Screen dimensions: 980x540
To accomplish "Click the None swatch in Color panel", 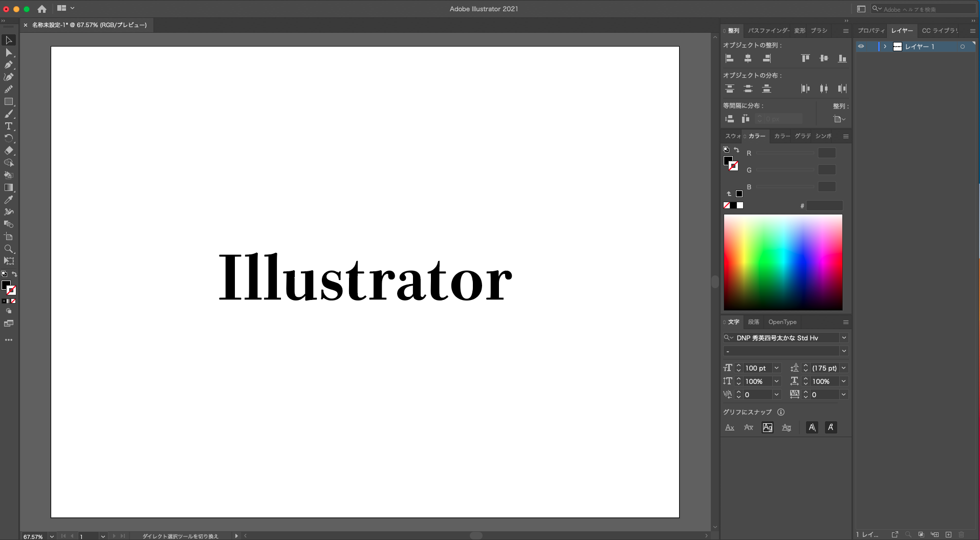I will click(x=727, y=205).
